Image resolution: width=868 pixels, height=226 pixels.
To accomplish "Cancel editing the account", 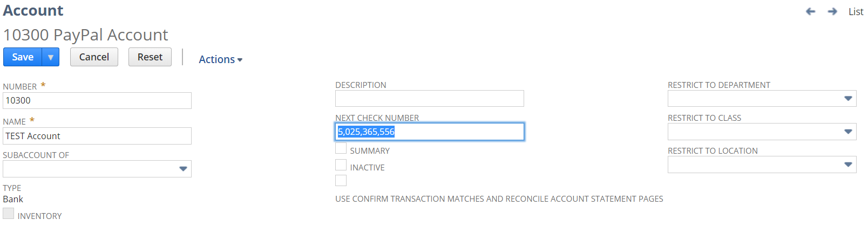I will pos(94,57).
